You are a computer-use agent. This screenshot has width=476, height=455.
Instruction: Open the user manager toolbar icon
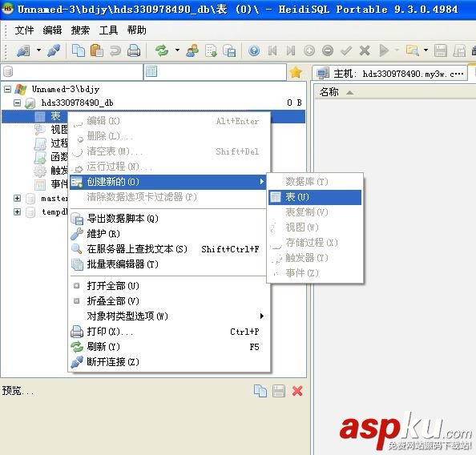coord(192,50)
